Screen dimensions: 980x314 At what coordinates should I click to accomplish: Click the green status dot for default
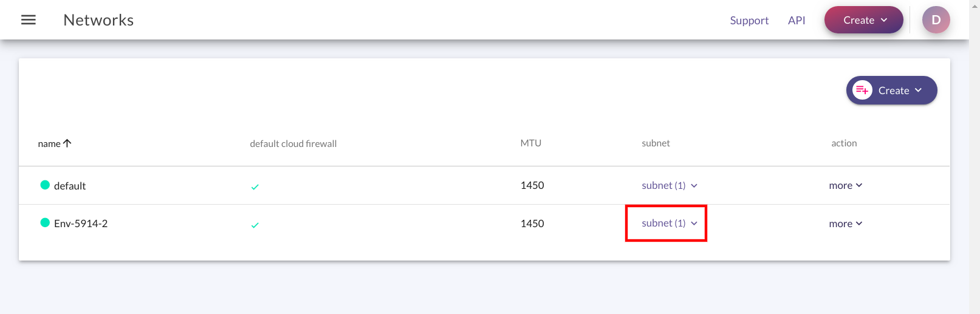[45, 185]
